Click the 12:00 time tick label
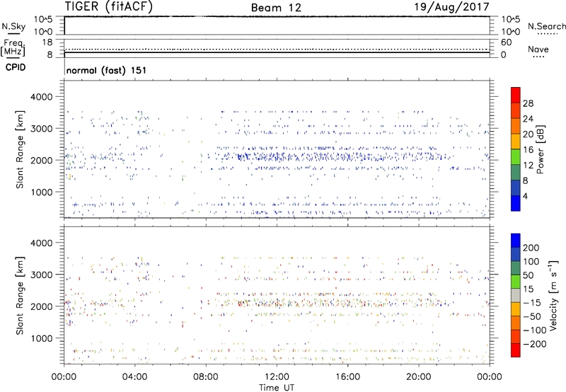 (277, 377)
